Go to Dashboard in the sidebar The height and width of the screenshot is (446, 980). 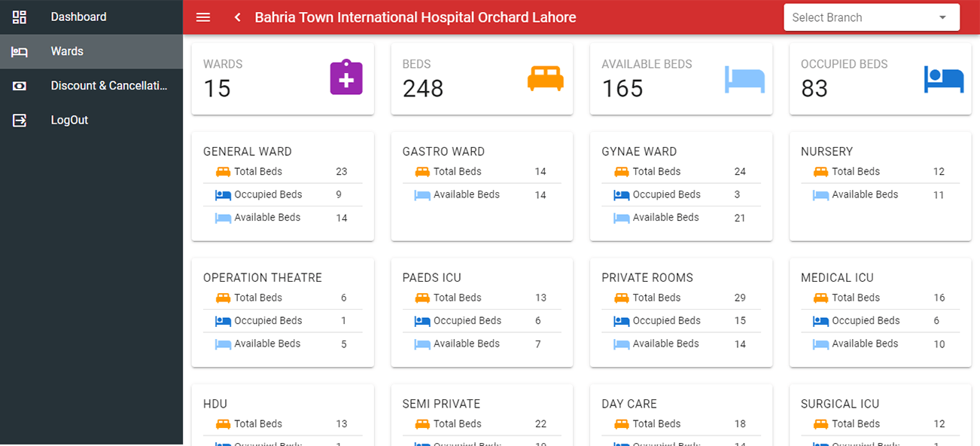pos(91,17)
